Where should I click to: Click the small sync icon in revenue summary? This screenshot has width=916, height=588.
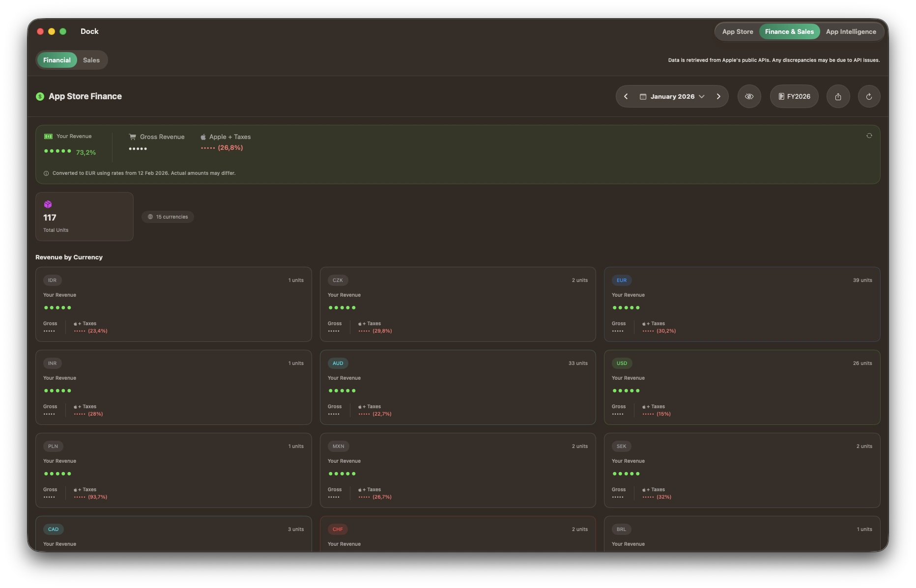click(x=869, y=136)
